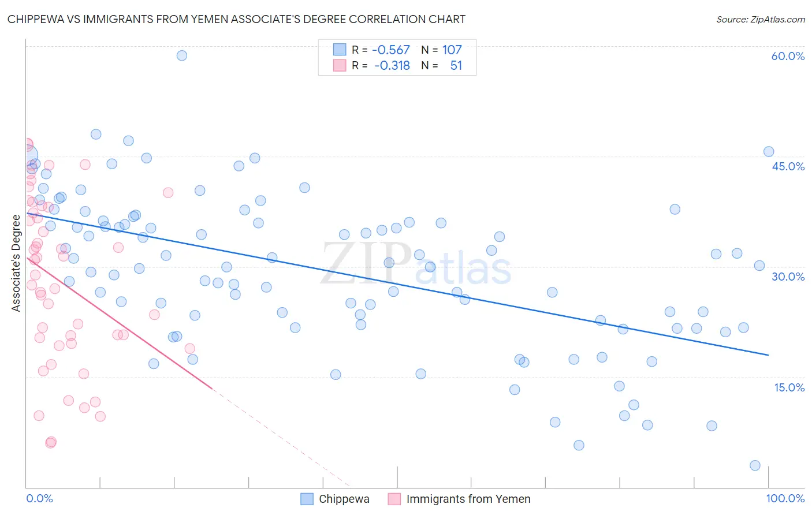Open the Source: ZipAtlas.com link
This screenshot has width=812, height=515.
click(x=761, y=19)
